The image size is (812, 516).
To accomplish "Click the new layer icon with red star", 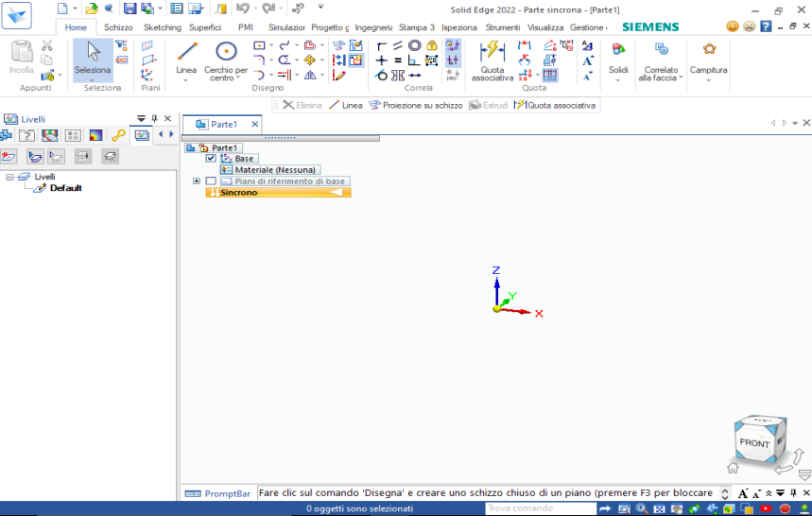I will coord(9,157).
